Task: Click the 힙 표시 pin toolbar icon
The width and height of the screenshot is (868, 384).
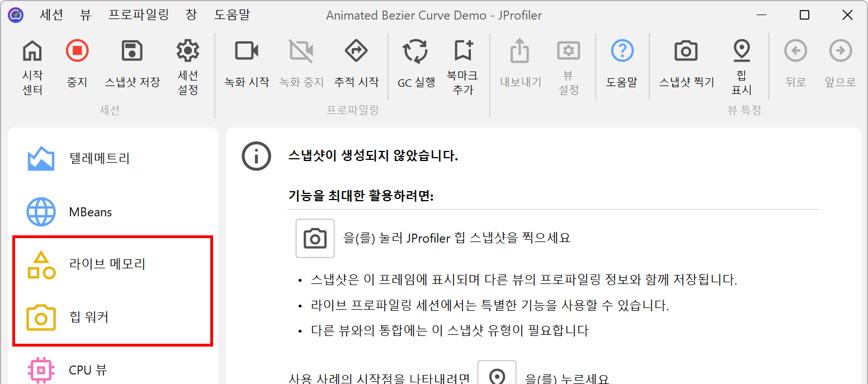Action: coord(742,51)
